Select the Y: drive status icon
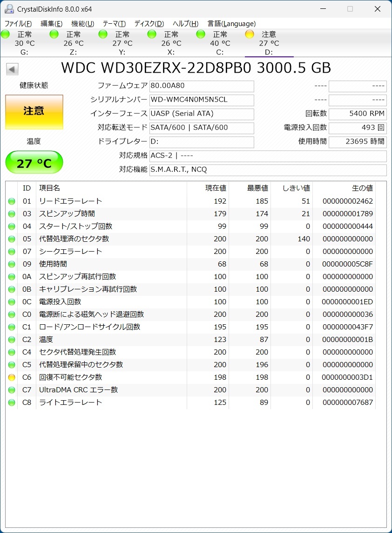392x533 pixels. (x=103, y=34)
